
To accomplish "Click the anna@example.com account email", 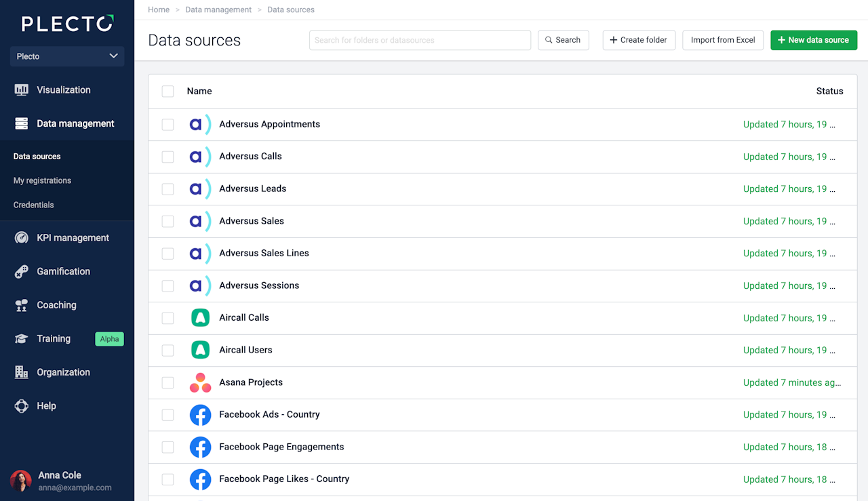I will (75, 487).
